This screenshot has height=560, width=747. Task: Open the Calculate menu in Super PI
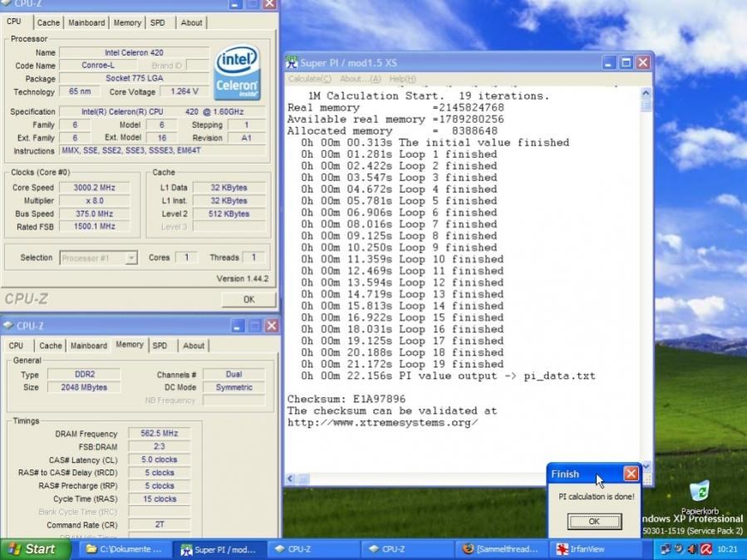[310, 79]
